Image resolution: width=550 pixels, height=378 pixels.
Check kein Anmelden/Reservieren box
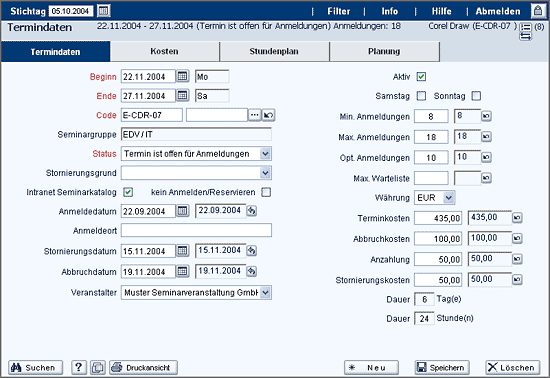tap(266, 192)
